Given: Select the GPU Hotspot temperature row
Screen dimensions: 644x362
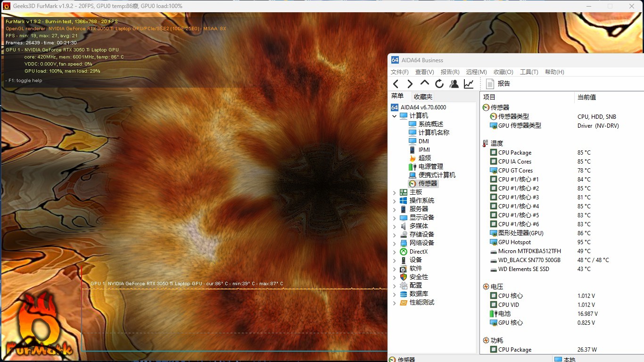Looking at the screenshot, I should tap(514, 242).
